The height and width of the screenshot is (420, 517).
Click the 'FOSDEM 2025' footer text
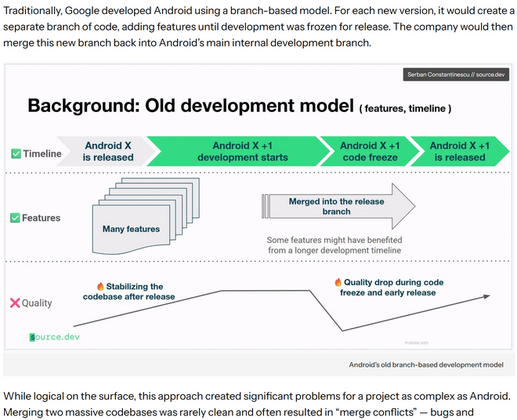[417, 343]
